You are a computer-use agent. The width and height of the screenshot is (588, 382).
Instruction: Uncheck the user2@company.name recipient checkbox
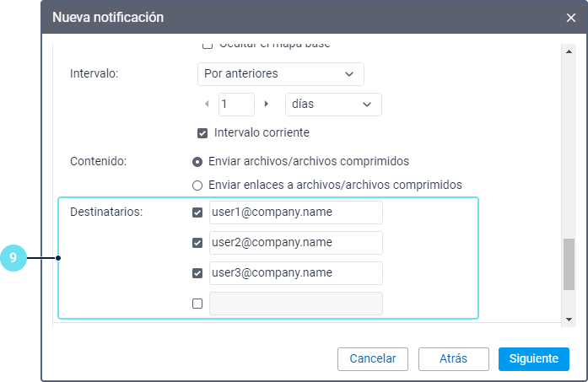point(197,243)
